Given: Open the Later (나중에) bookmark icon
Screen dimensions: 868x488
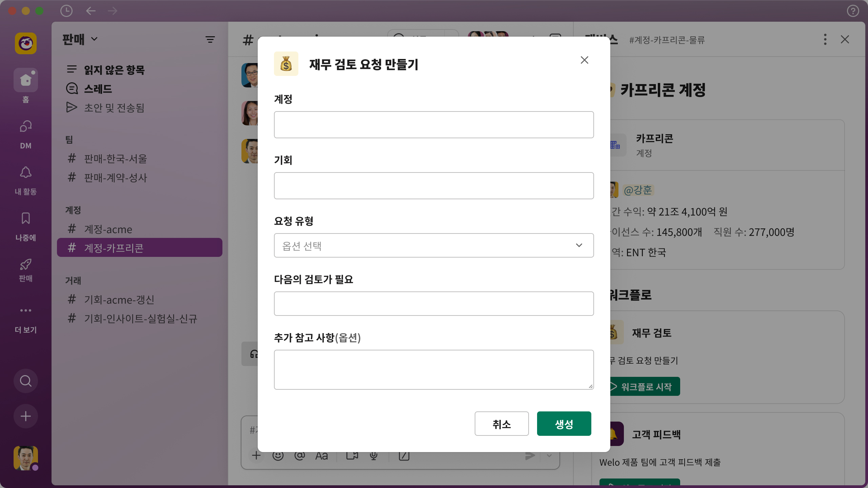Looking at the screenshot, I should 25,219.
